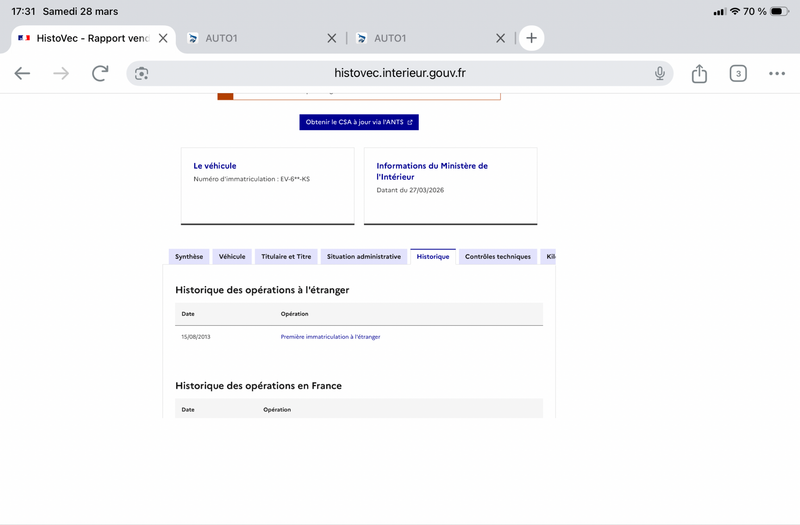Switch to Titulaire et Titre tab
The height and width of the screenshot is (525, 800).
coord(286,257)
